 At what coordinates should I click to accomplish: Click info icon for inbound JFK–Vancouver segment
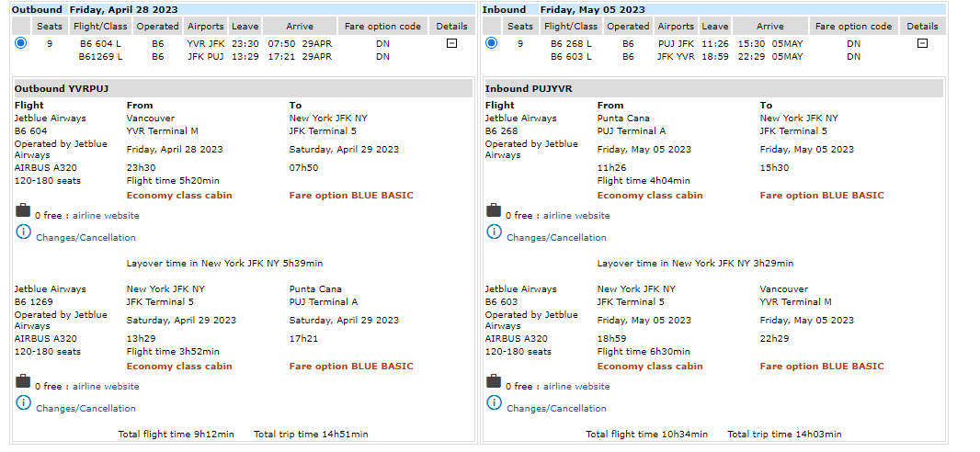pos(494,403)
